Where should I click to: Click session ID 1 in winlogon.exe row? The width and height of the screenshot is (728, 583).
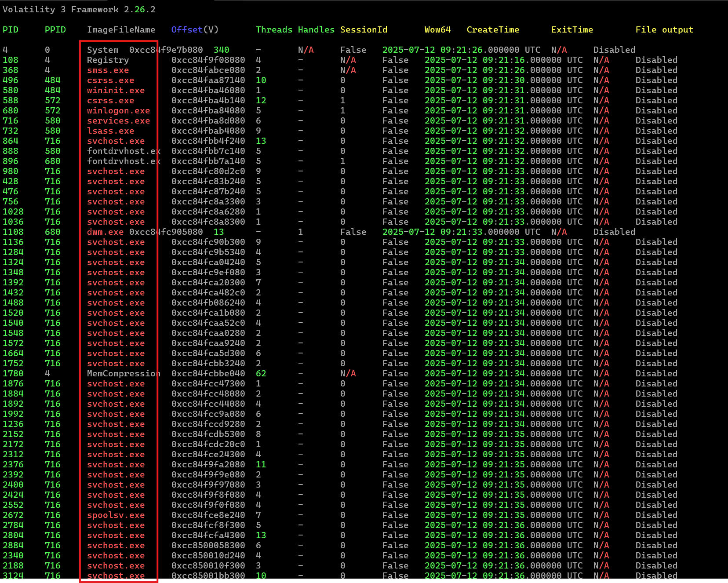tap(342, 110)
